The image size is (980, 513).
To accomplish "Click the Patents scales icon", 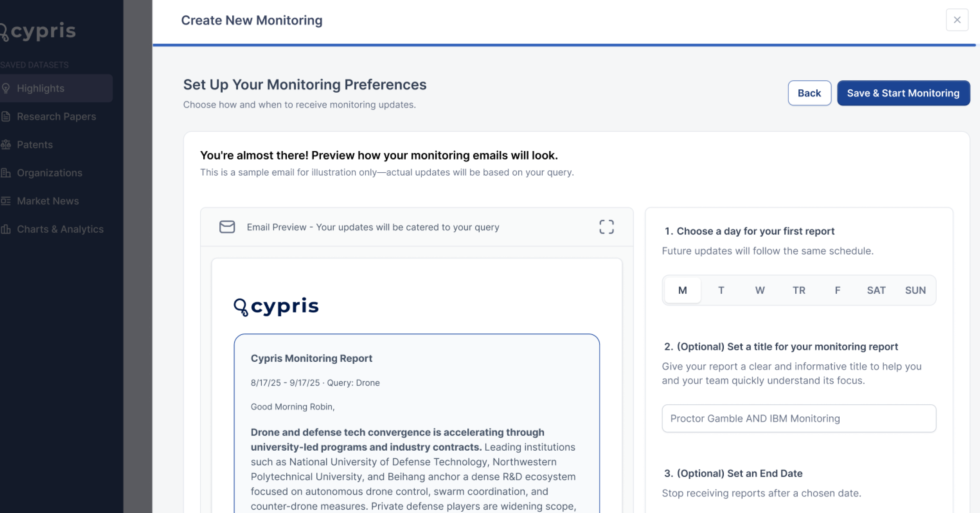I will click(6, 145).
